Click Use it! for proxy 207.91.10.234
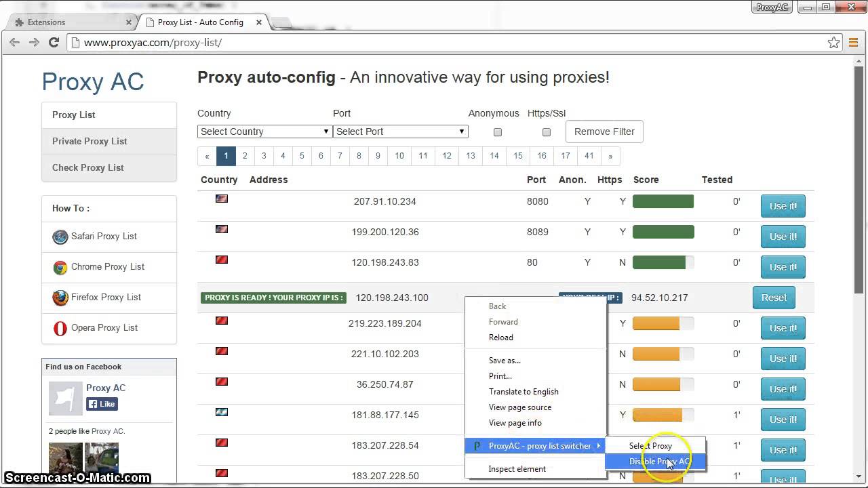Viewport: 868px width, 488px height. (x=783, y=206)
